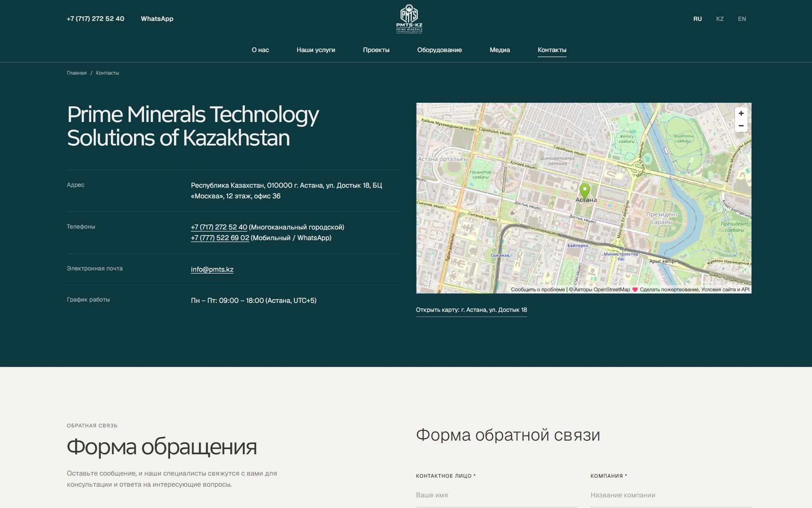Click the Форма обращения heading
The image size is (812, 508).
coord(162,447)
